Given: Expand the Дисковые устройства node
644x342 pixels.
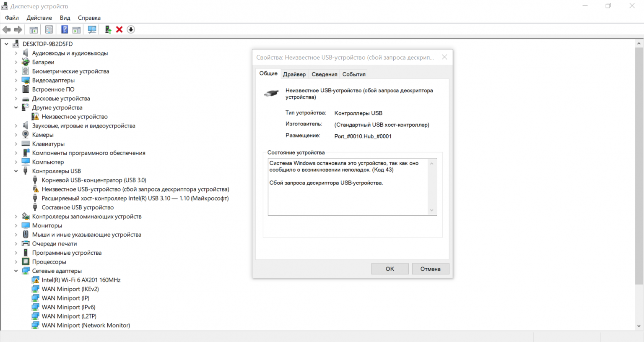Looking at the screenshot, I should tap(16, 99).
